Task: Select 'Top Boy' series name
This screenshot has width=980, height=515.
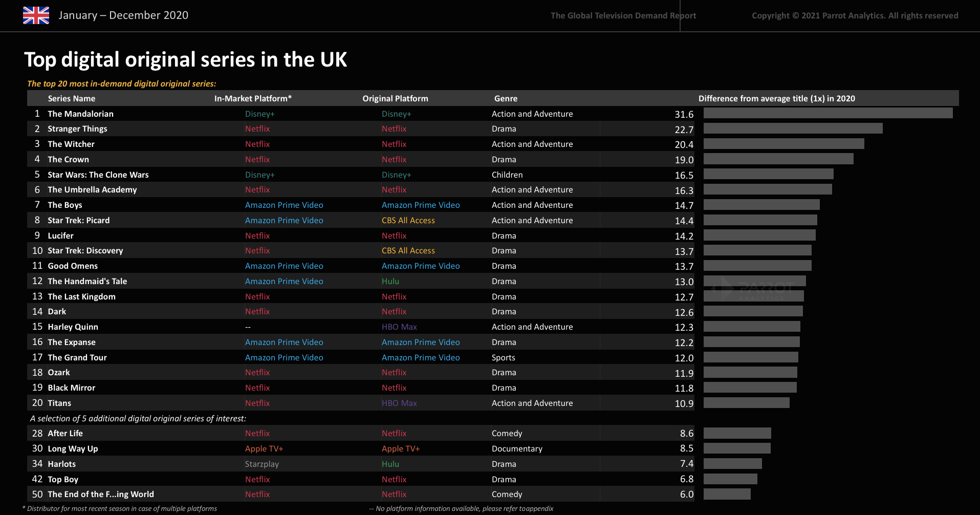Action: click(x=63, y=480)
